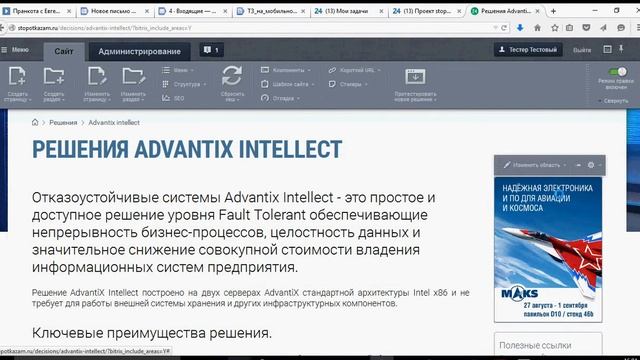Open the Шаблон сайта dropdown

pyautogui.click(x=288, y=84)
